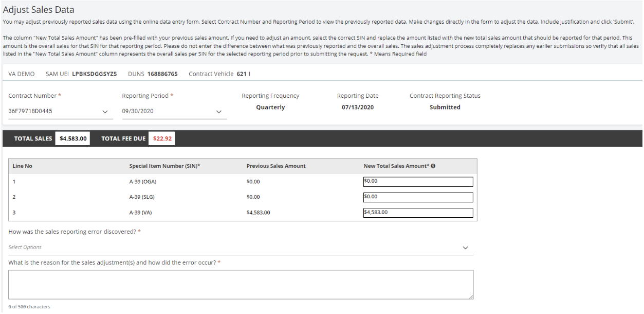The height and width of the screenshot is (314, 644).
Task: Click the previous sales amount $0.00 in row 2
Action: pyautogui.click(x=253, y=197)
